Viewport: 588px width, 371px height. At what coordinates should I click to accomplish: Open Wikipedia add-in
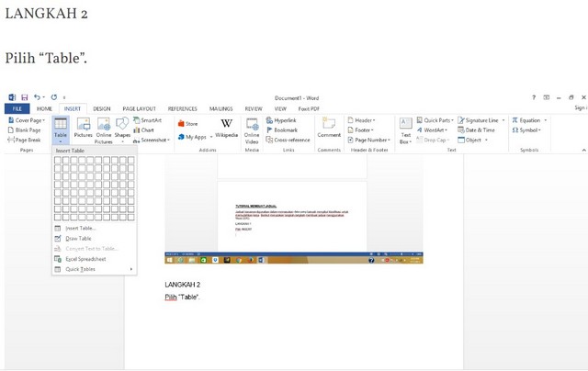tap(226, 128)
